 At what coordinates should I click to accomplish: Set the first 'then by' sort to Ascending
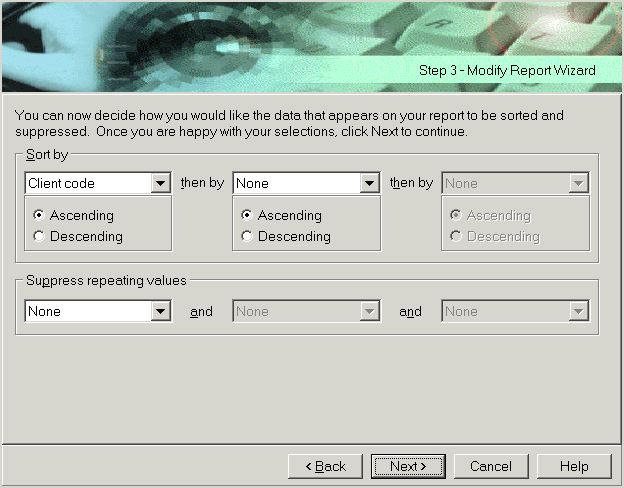tap(247, 216)
